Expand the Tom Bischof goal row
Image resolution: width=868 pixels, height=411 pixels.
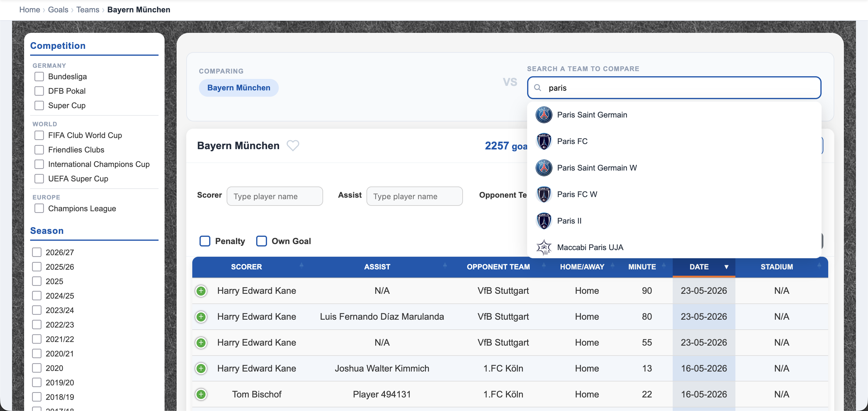pos(201,394)
